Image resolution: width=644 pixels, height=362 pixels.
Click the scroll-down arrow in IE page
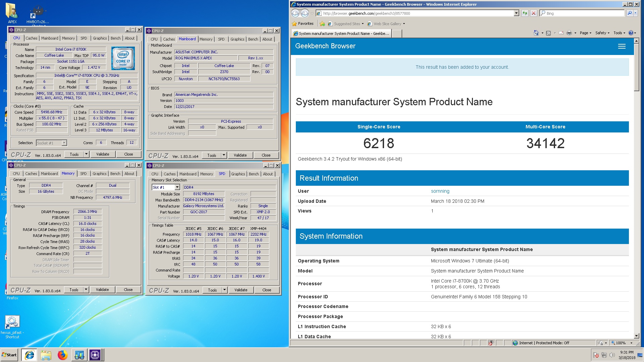(x=637, y=336)
